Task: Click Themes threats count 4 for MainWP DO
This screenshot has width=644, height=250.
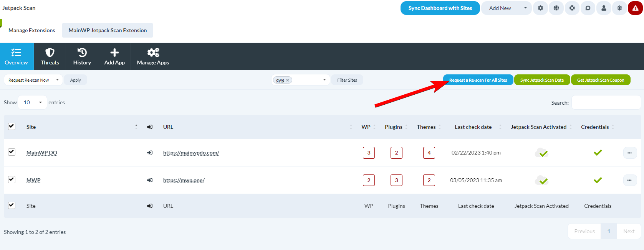Action: click(x=429, y=153)
